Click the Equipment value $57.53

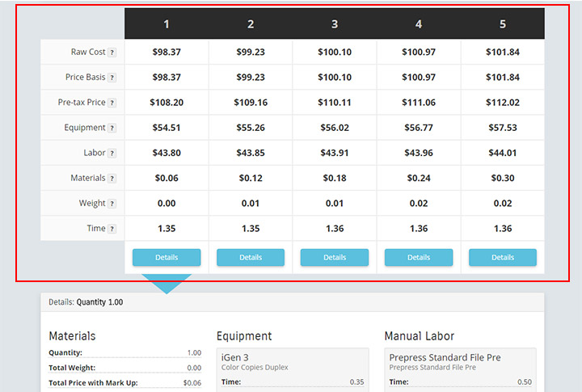tap(503, 128)
